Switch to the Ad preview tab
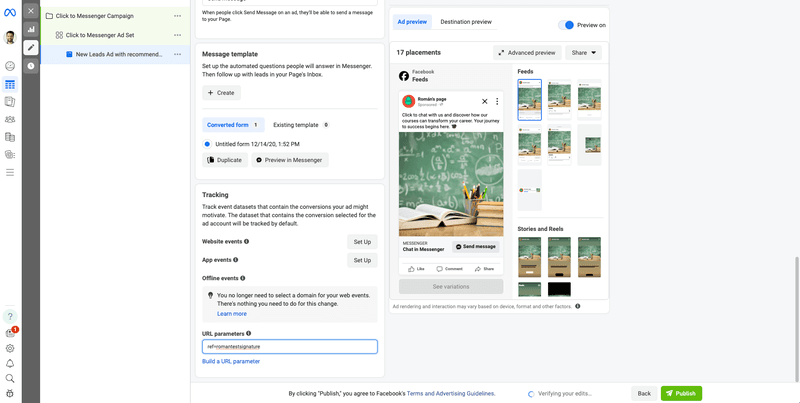This screenshot has width=800, height=403. click(412, 22)
